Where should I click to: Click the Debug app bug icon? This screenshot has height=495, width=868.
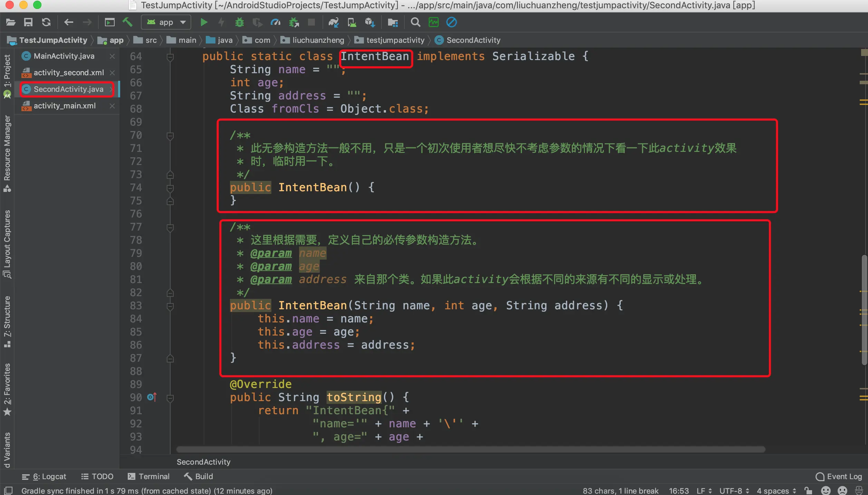[x=239, y=22]
